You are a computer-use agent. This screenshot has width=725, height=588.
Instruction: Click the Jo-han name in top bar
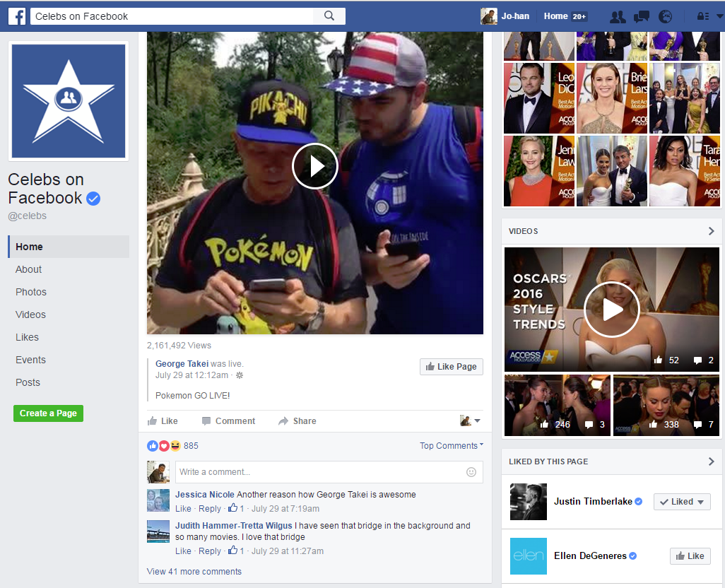pos(515,16)
